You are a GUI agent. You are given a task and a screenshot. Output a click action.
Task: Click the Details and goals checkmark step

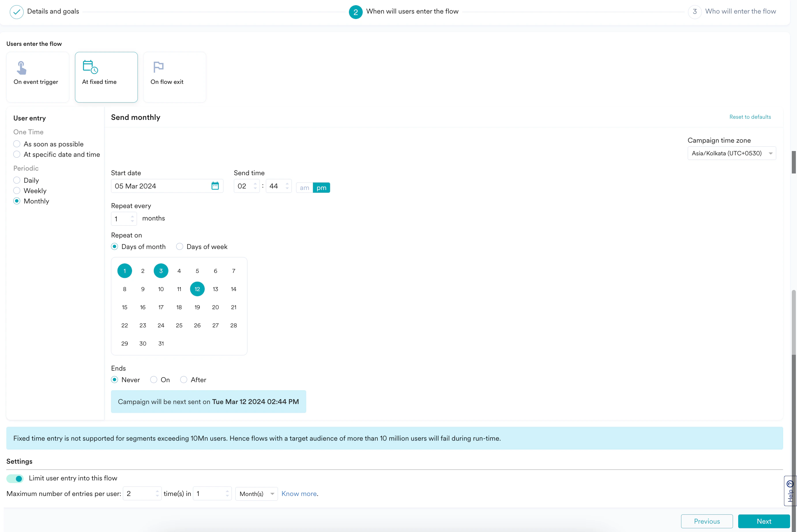click(17, 12)
